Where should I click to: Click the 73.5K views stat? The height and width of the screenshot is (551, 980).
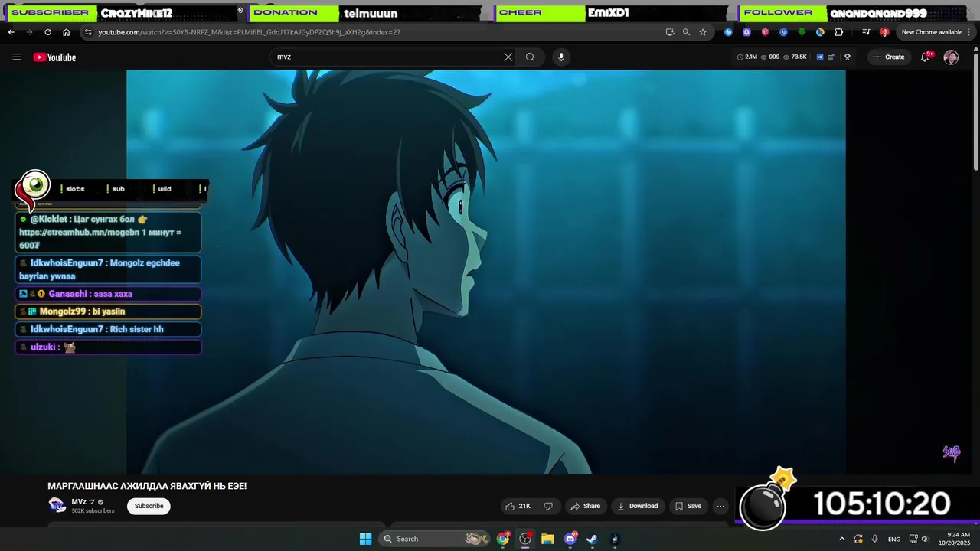pos(795,57)
